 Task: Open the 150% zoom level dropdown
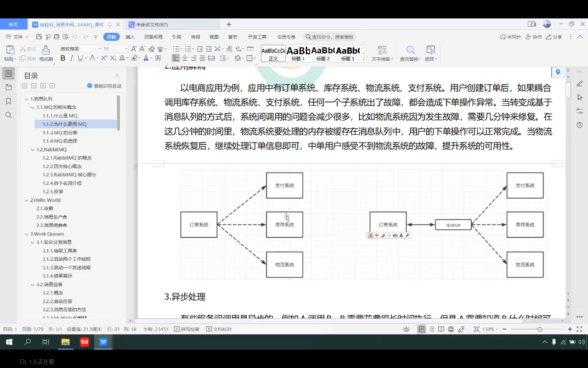(x=491, y=329)
